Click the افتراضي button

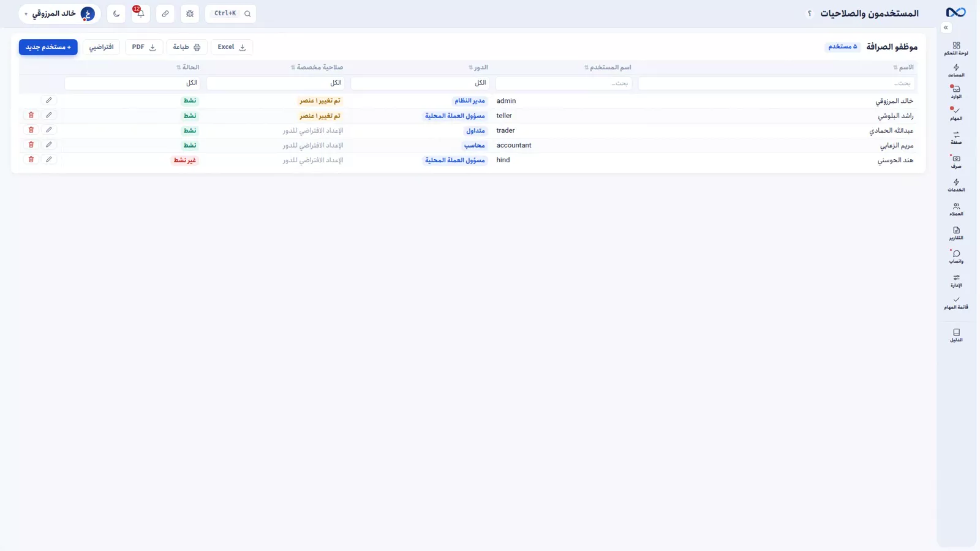[x=101, y=47]
